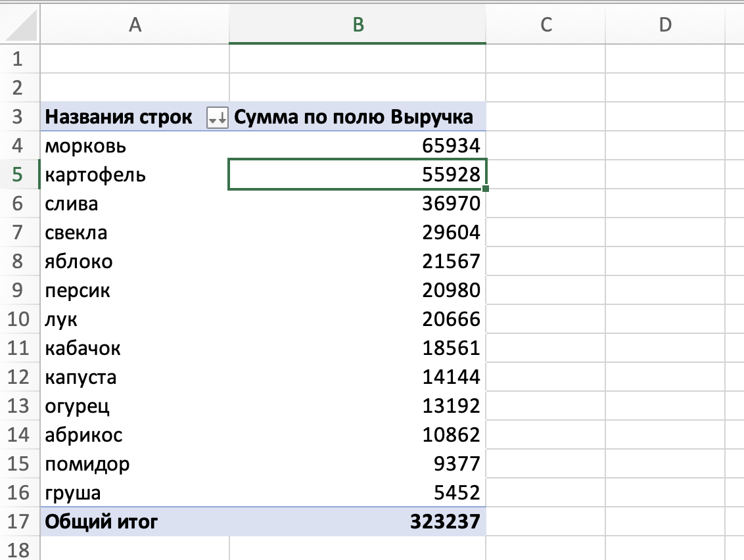Image resolution: width=744 pixels, height=560 pixels.
Task: Select row number 3
Action: 19,117
